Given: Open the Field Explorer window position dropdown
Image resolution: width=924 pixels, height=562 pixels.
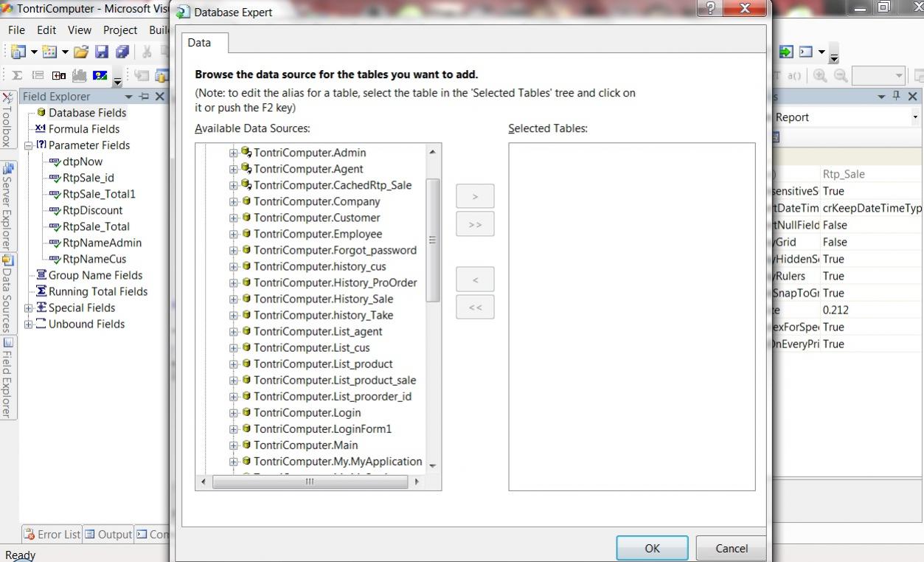Looking at the screenshot, I should 129,97.
